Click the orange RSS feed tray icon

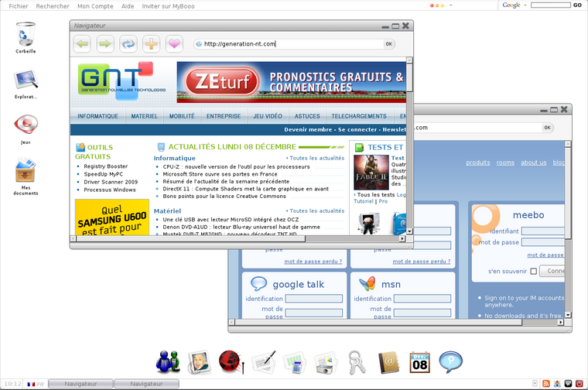click(546, 384)
